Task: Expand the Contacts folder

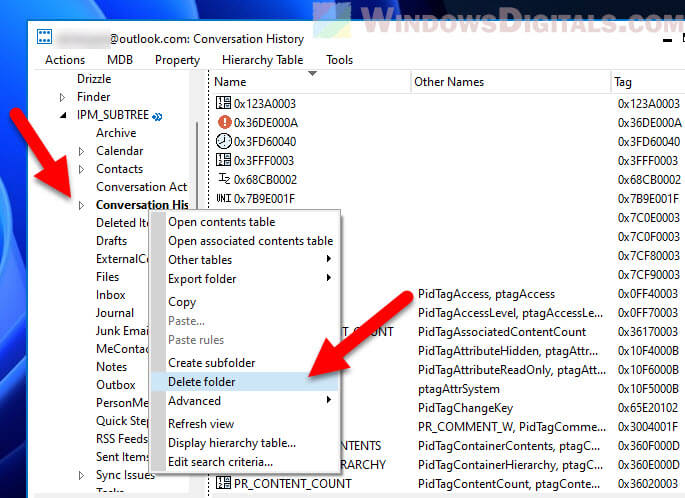Action: pyautogui.click(x=81, y=169)
